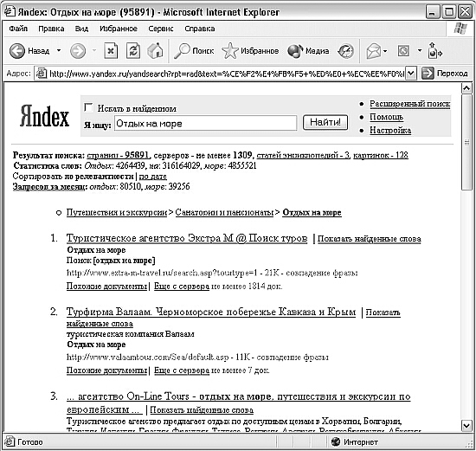Open 'Еще с сервера' under extra-m-travel.ru result
The height and width of the screenshot is (451, 476).
[182, 286]
